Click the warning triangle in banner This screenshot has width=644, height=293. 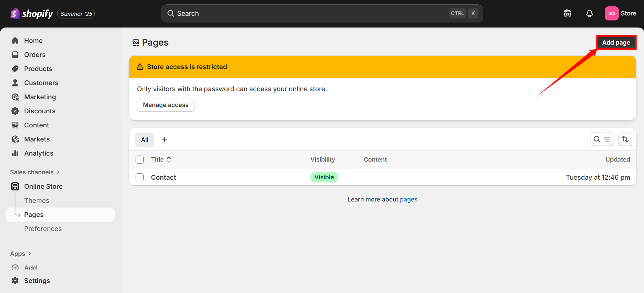point(140,67)
